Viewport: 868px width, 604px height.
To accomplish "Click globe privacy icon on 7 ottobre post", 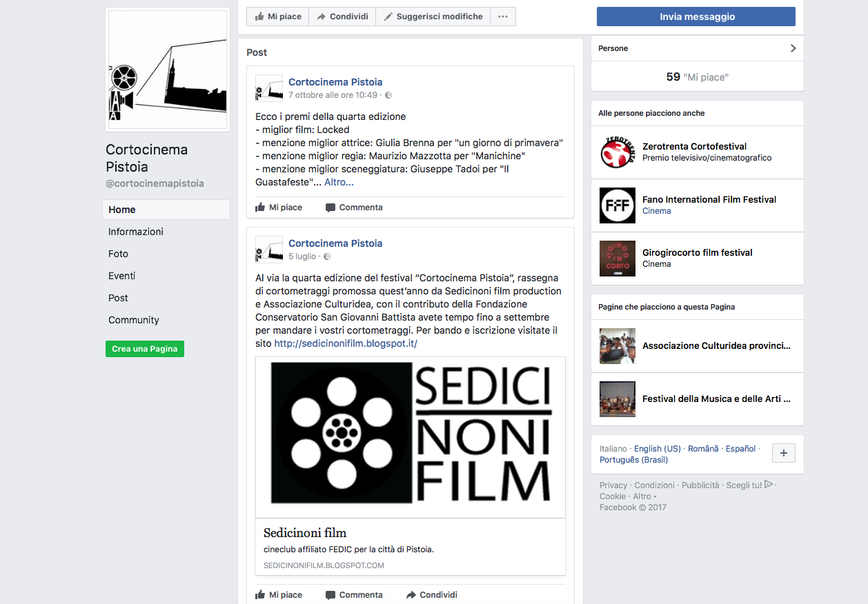I will (388, 95).
